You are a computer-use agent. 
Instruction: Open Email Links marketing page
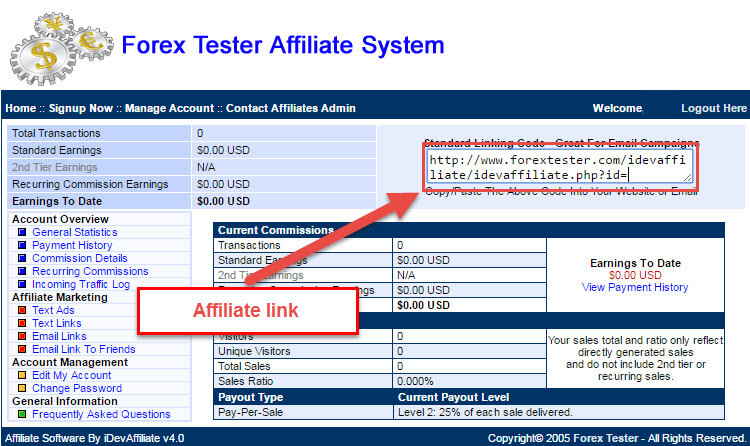59,336
